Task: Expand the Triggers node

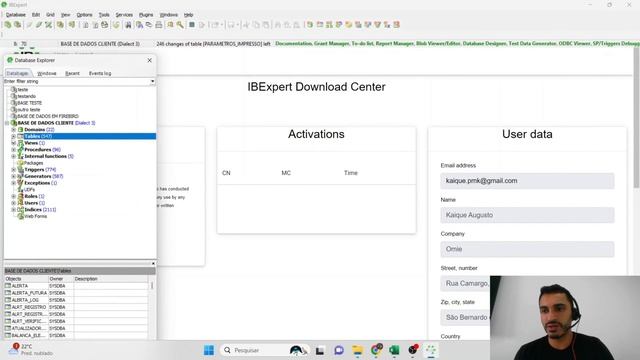Action: 13,169
